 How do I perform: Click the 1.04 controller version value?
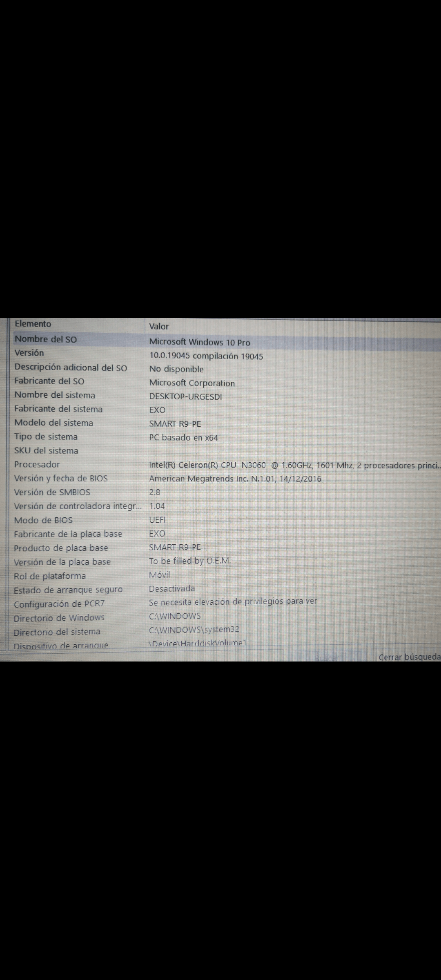tap(157, 506)
